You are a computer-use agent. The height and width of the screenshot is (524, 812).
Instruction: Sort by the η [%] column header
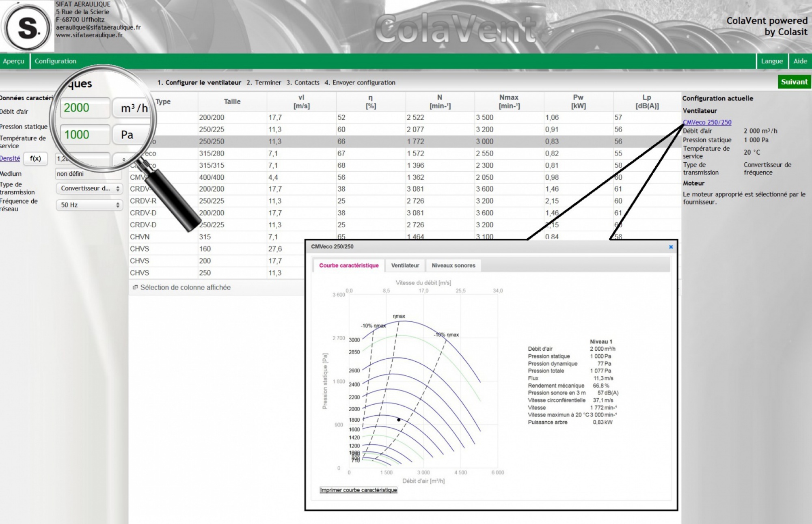pos(370,101)
